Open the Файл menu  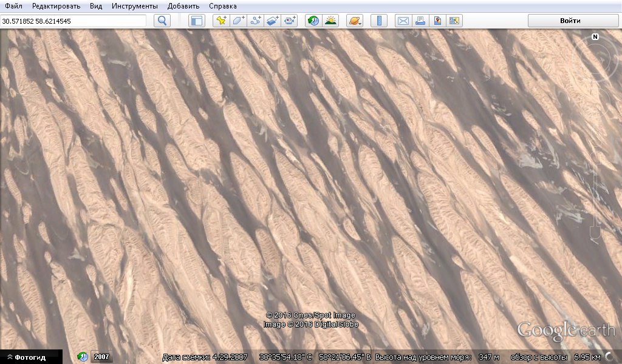[13, 6]
